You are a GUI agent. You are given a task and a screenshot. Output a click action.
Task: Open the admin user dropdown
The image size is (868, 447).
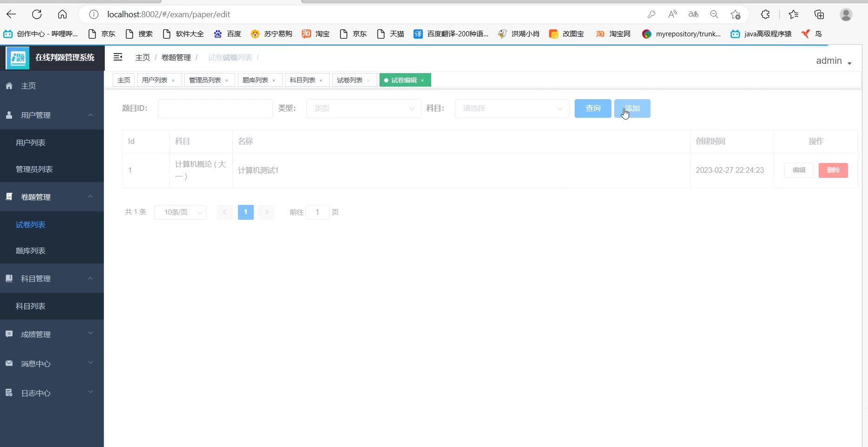pos(834,61)
